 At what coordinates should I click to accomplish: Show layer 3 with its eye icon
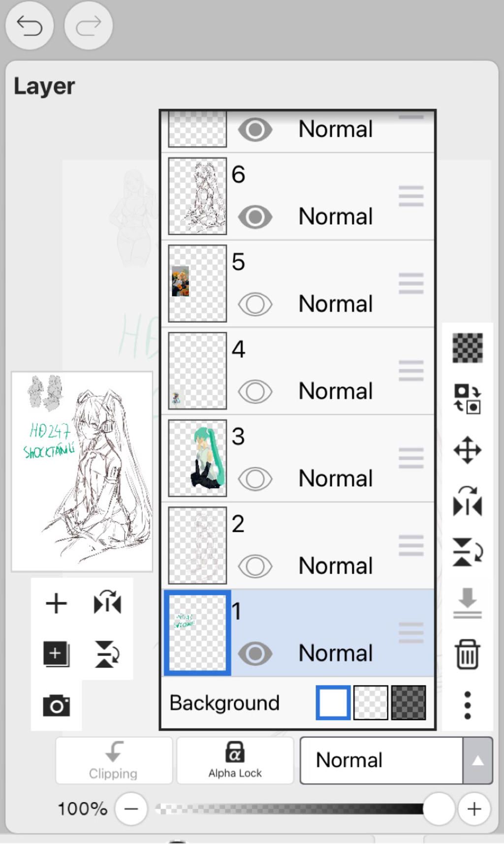(x=255, y=479)
